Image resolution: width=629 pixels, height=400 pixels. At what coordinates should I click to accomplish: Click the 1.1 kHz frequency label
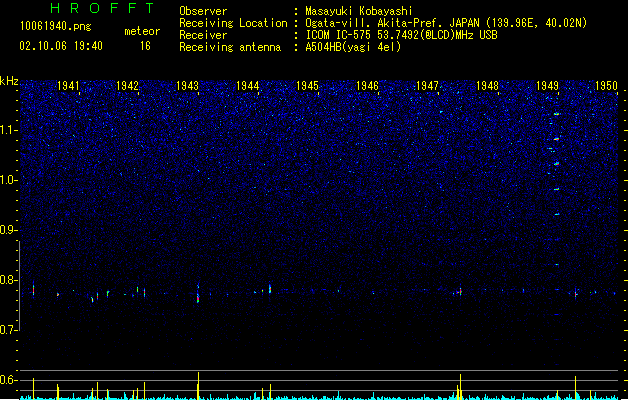point(9,130)
